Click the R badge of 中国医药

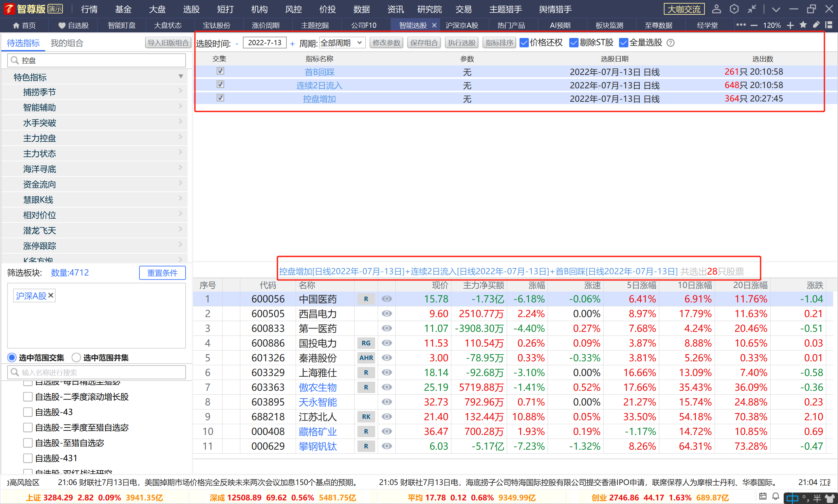coord(366,299)
